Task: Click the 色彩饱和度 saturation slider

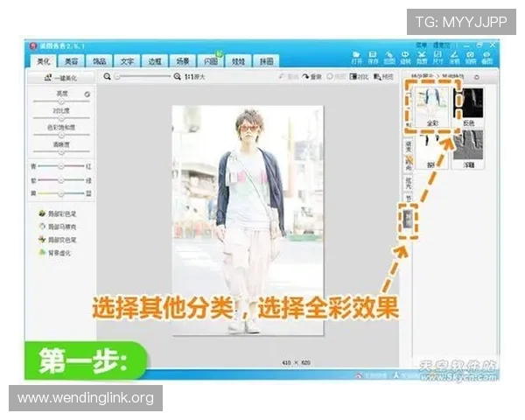Action: pos(61,135)
